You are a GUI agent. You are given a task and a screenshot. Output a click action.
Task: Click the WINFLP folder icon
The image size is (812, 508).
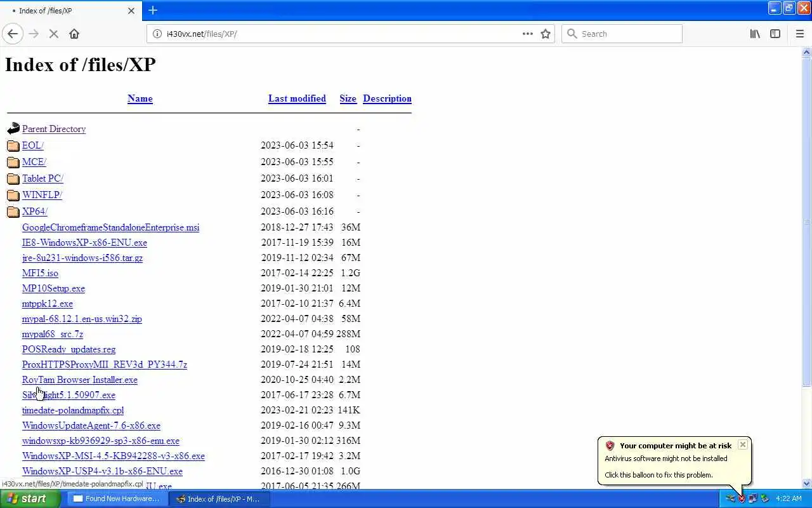click(x=13, y=195)
